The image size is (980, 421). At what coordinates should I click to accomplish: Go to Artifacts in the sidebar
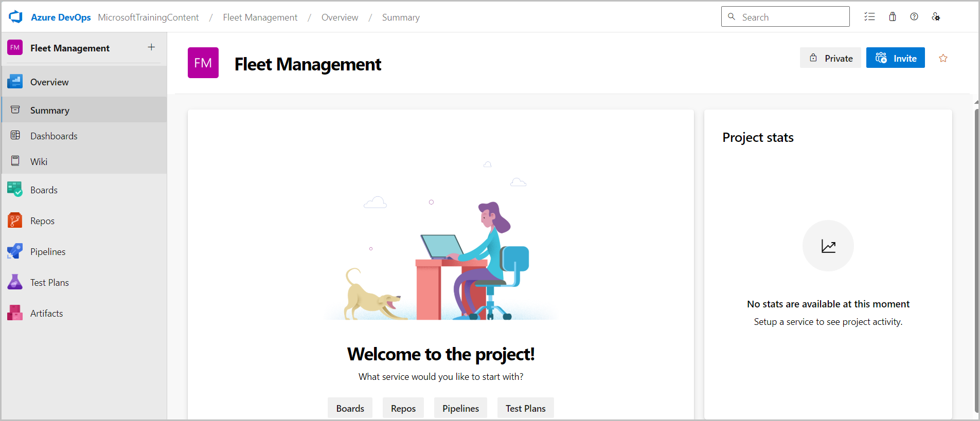84,313
